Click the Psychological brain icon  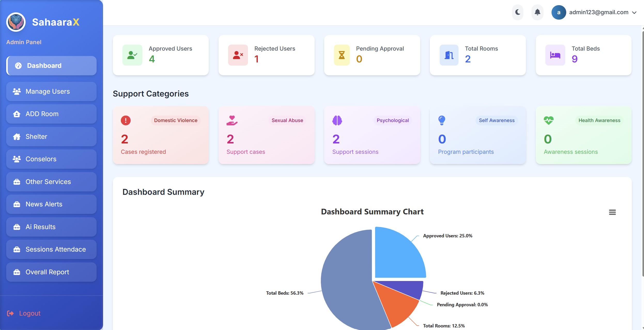tap(337, 120)
